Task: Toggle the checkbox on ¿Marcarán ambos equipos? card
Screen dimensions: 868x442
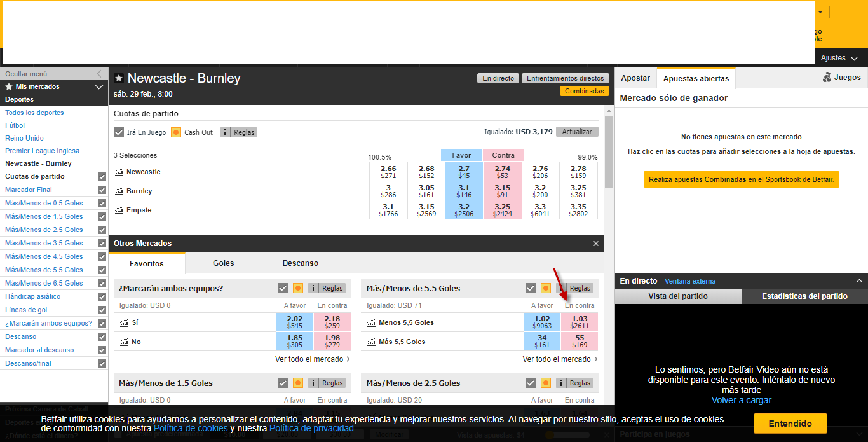Action: point(283,288)
